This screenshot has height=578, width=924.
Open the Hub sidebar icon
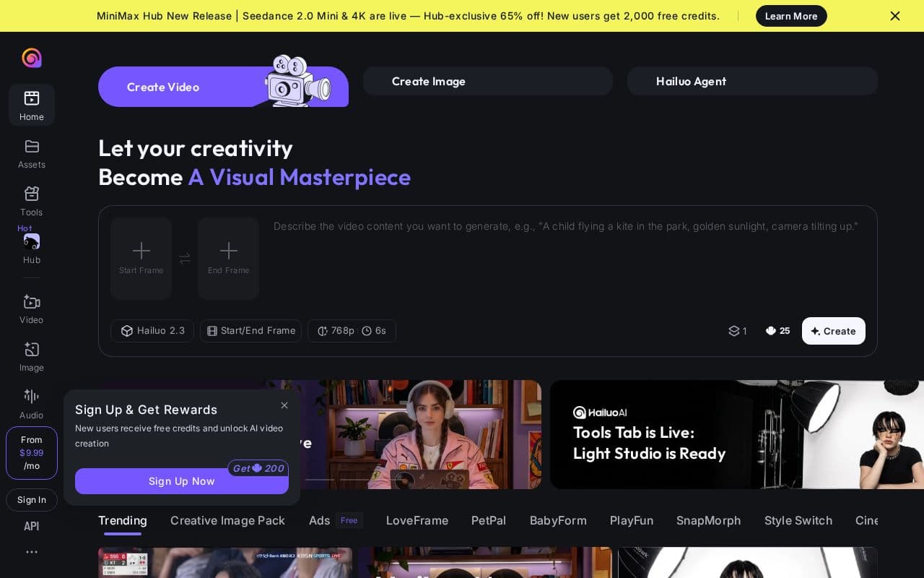[31, 241]
